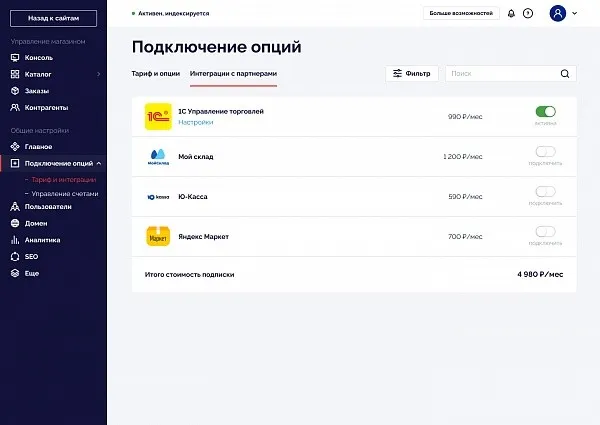Click the Подключение опций sidebar icon
The image size is (600, 425).
[15, 163]
